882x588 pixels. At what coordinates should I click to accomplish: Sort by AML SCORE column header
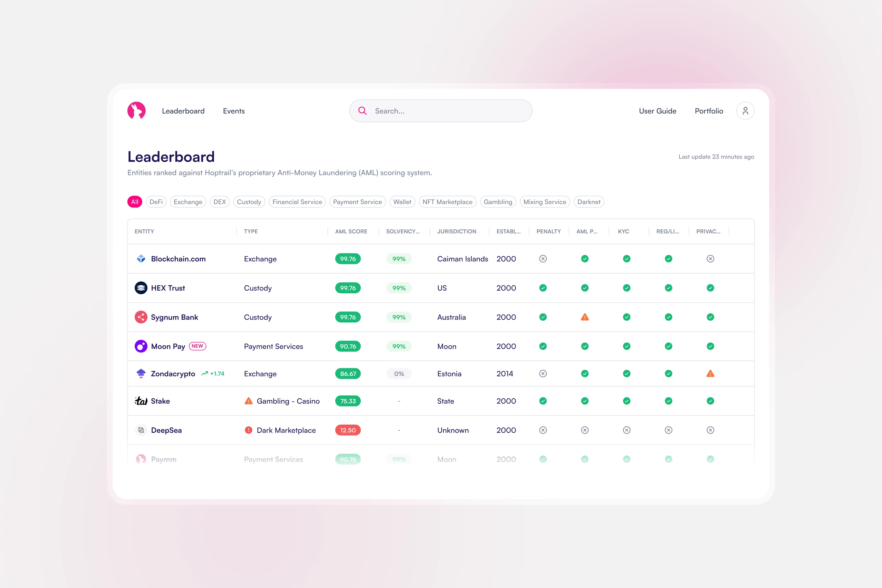coord(351,231)
